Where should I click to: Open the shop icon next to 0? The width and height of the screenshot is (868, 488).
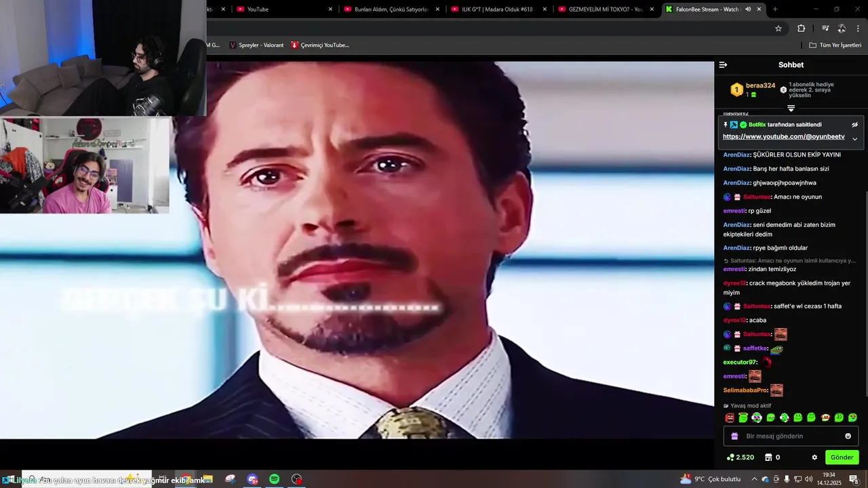[768, 457]
